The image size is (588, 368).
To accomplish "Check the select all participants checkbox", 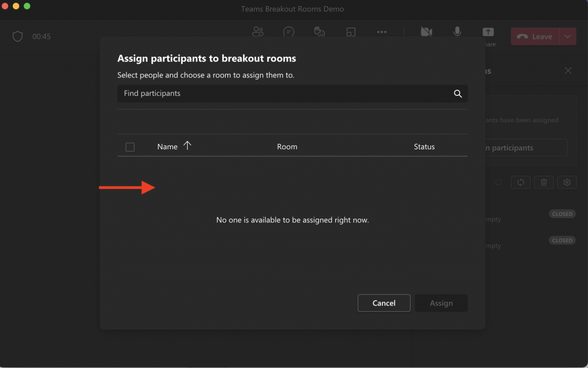I will pyautogui.click(x=130, y=147).
